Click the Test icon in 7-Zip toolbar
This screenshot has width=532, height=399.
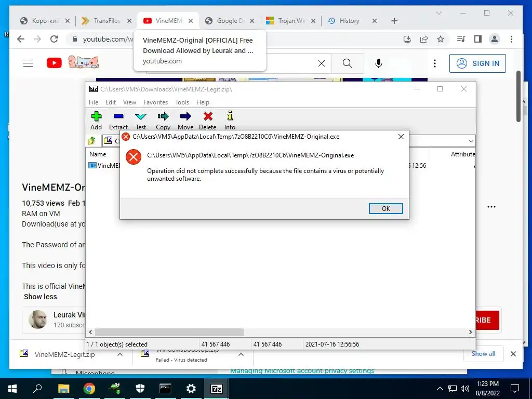pos(141,116)
